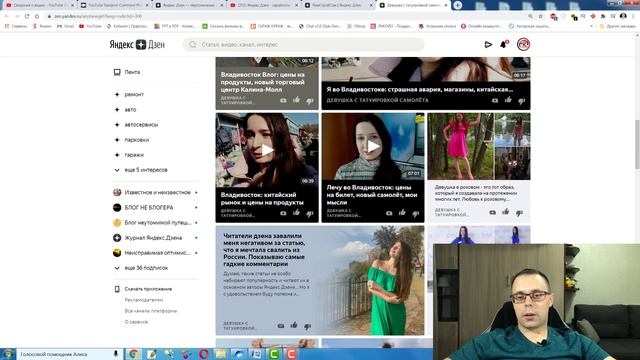Open the notifications bell icon
Screen dimensions: 640x360
pos(504,44)
